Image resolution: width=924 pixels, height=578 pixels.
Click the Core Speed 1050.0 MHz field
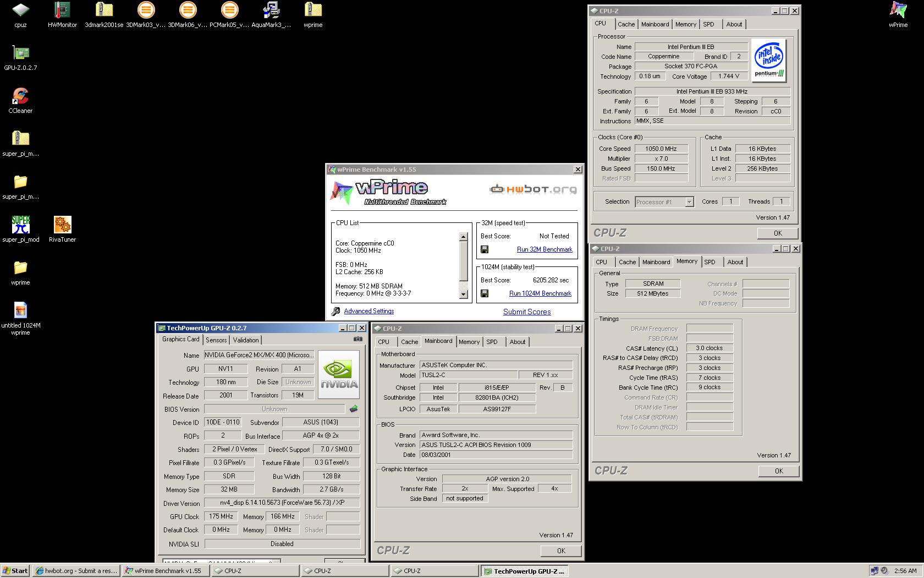pos(661,149)
